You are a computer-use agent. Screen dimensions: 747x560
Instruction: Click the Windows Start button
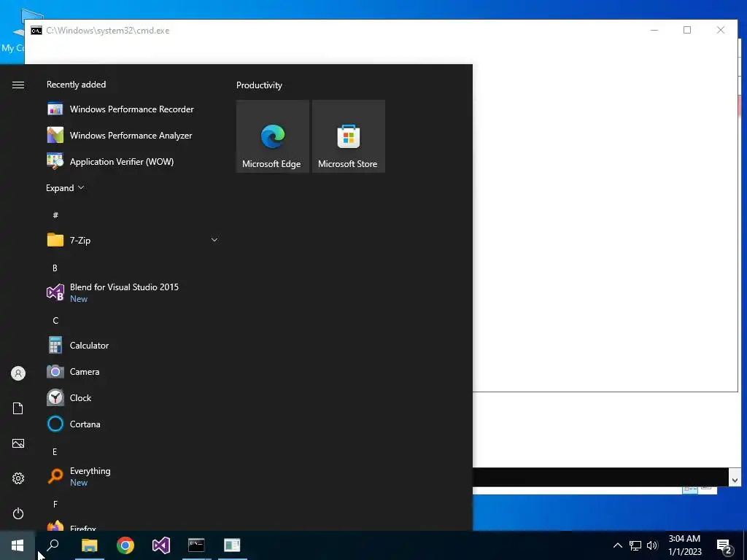point(18,545)
